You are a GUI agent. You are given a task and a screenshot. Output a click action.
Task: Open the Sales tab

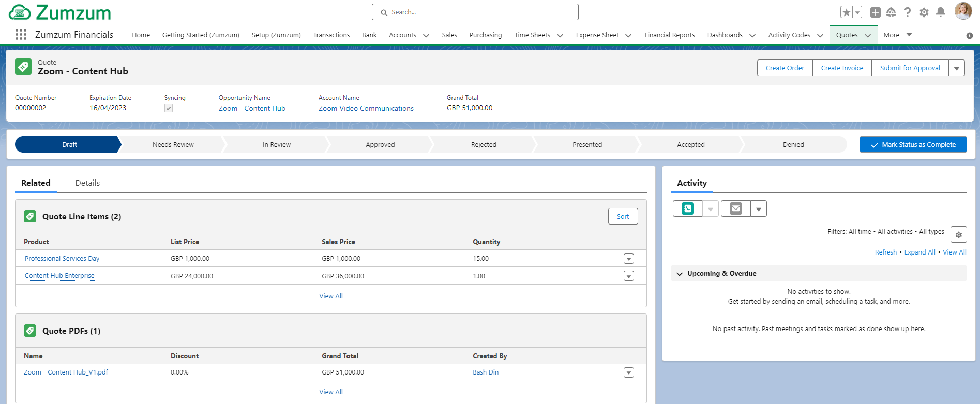point(449,35)
